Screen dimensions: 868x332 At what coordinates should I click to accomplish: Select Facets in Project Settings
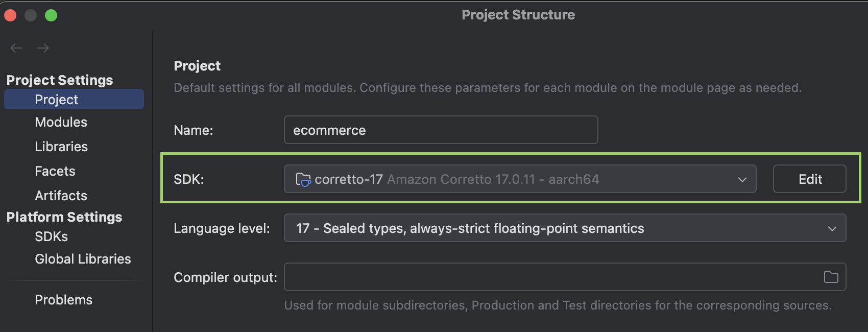[x=55, y=171]
